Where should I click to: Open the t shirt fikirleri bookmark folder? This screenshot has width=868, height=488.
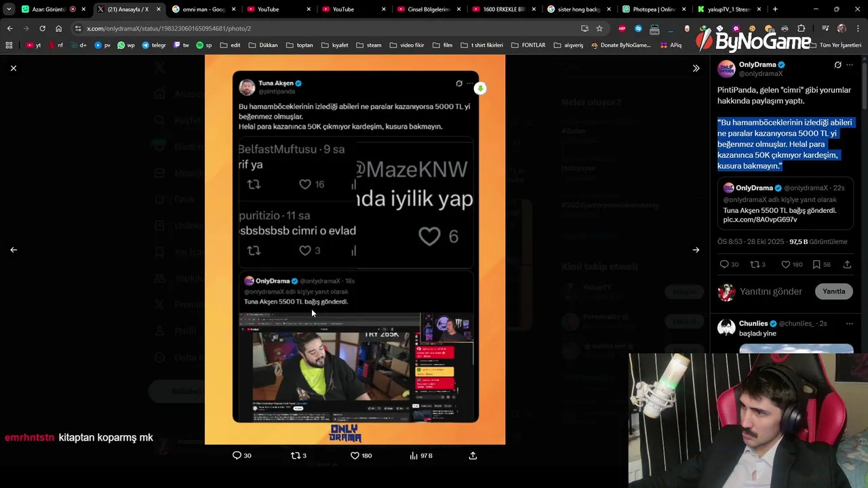pos(481,45)
